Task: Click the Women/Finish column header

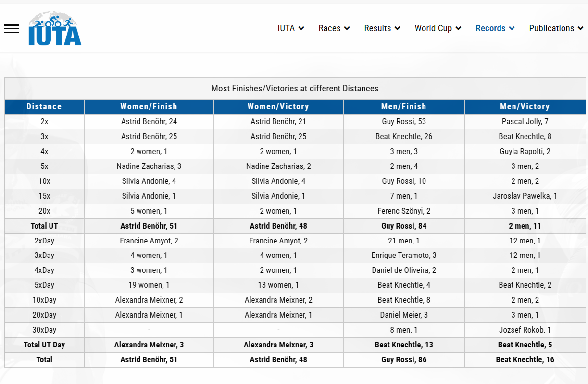Action: point(149,107)
